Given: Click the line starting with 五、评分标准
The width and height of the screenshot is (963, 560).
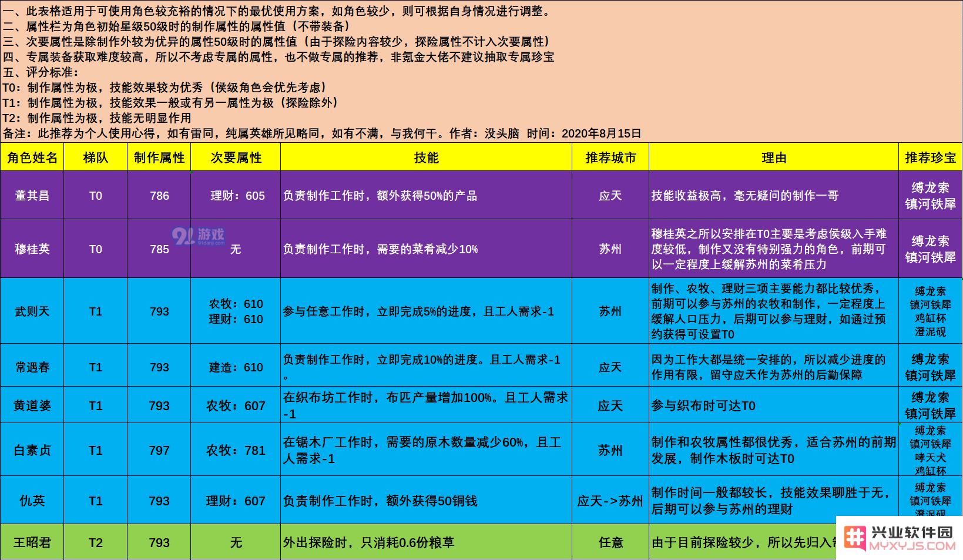Looking at the screenshot, I should [41, 72].
